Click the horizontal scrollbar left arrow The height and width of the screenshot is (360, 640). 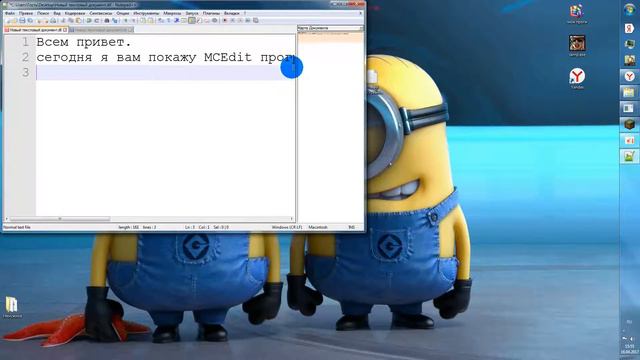6,219
